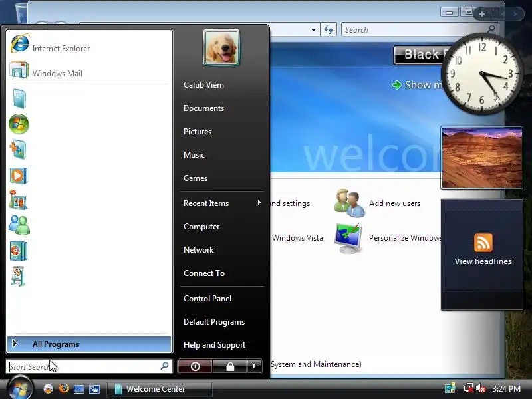The image size is (532, 399).
Task: Click the Add new users people icon
Action: point(350,203)
